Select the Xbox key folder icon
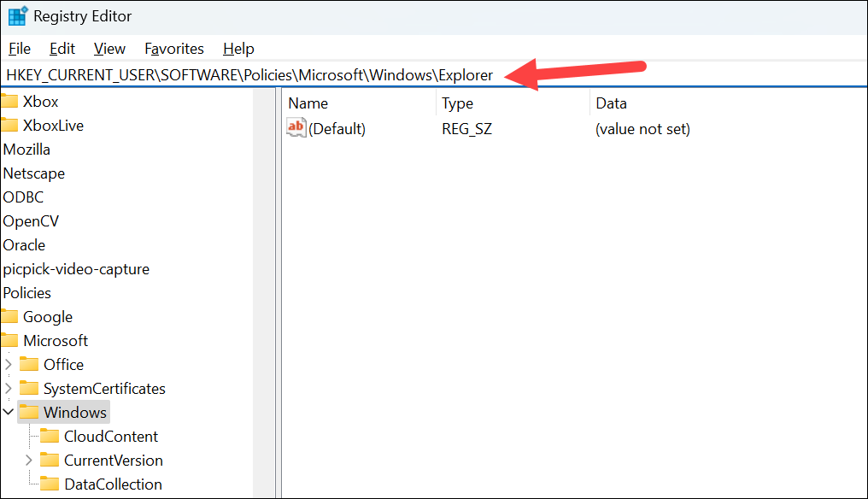 point(9,101)
